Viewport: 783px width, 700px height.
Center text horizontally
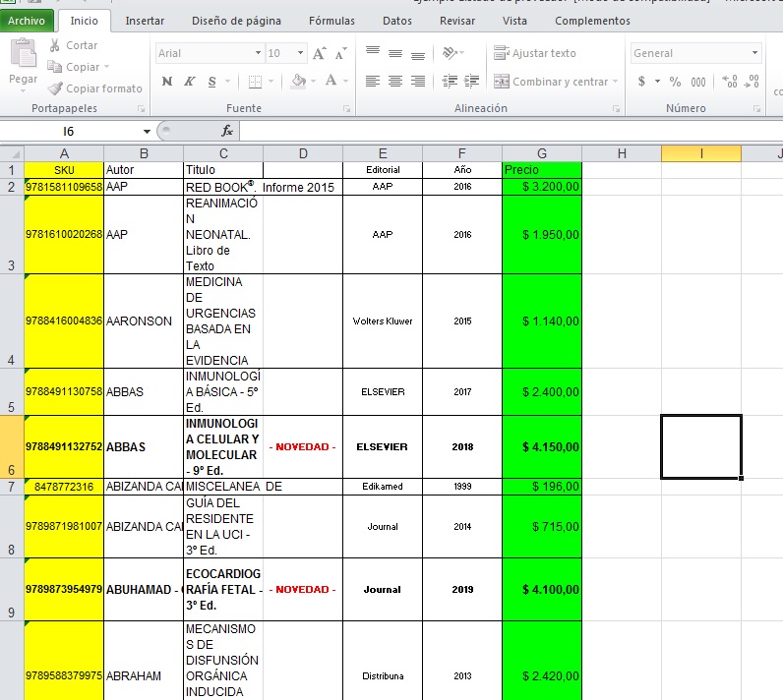coord(395,82)
